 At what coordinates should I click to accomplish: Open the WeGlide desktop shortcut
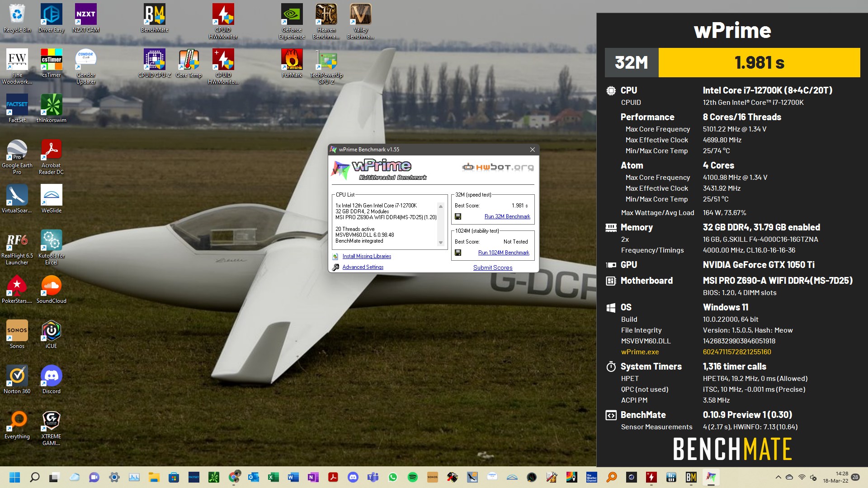pos(52,199)
